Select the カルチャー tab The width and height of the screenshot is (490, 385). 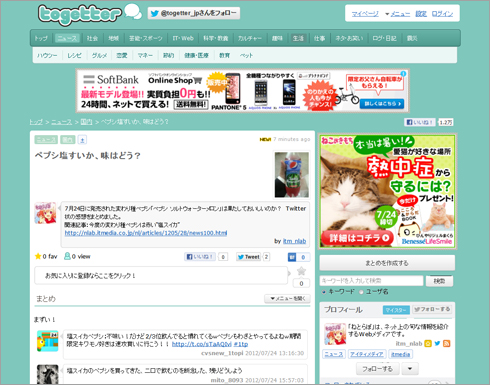coord(250,38)
